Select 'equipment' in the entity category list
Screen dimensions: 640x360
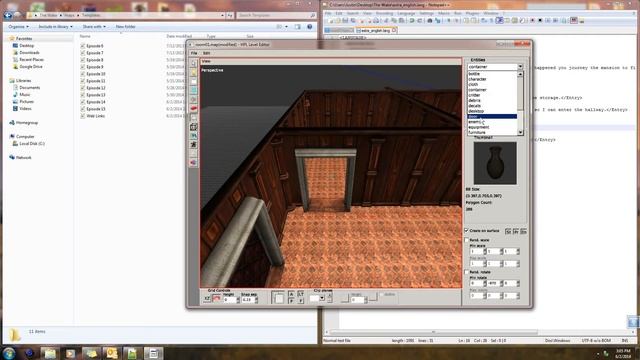pyautogui.click(x=492, y=127)
